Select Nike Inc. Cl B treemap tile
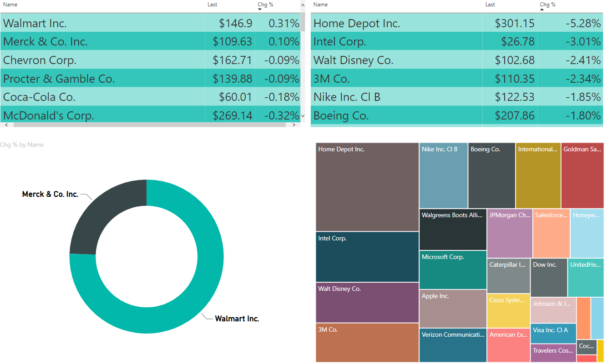The image size is (607, 364). coord(444,175)
